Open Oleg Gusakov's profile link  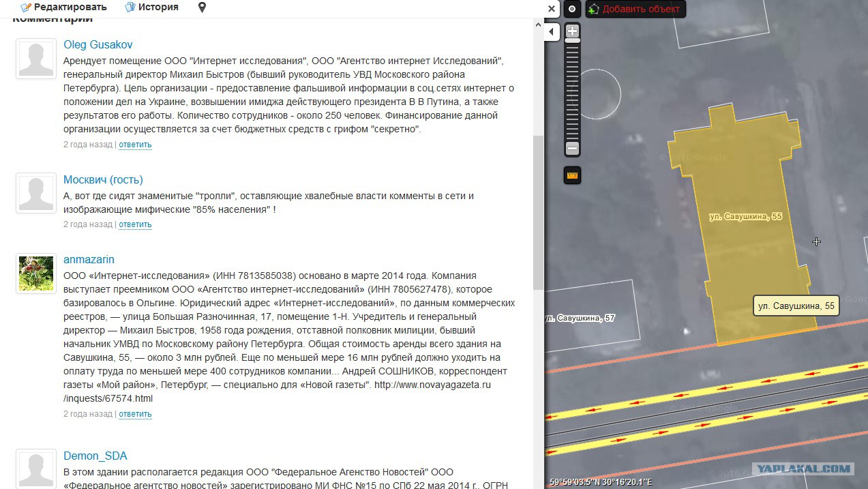pos(98,45)
